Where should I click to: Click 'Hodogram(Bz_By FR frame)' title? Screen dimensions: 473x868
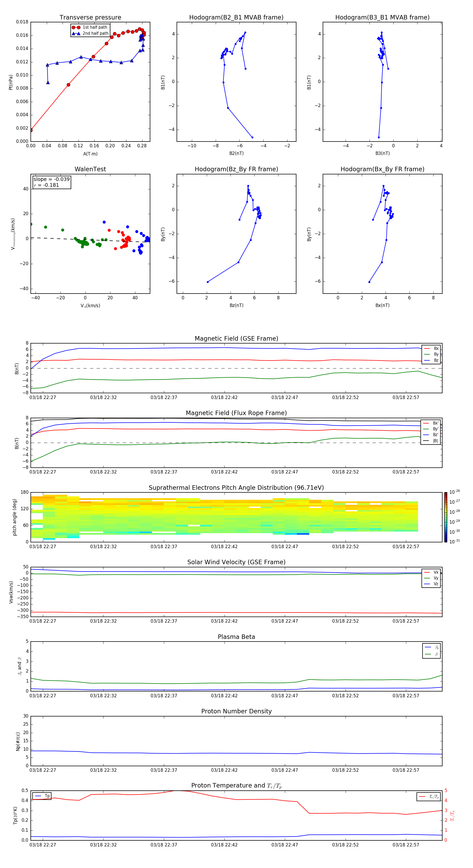[236, 169]
